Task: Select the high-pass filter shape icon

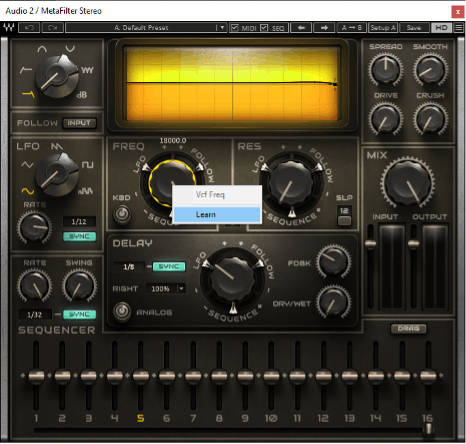Action: tap(26, 70)
